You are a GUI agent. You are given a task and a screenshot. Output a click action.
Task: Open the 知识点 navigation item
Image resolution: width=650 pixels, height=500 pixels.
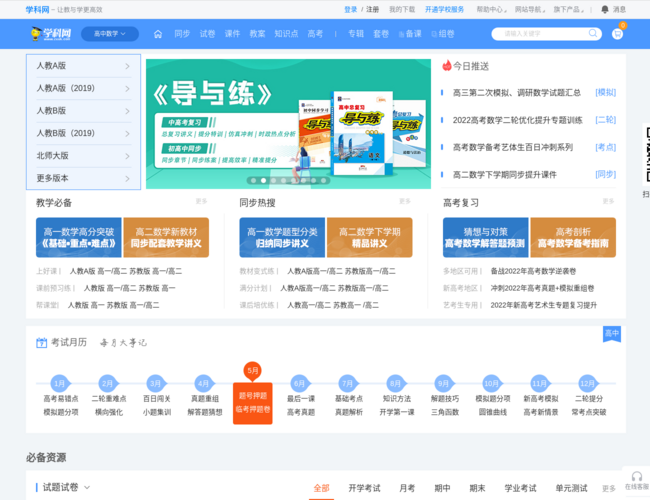click(286, 34)
